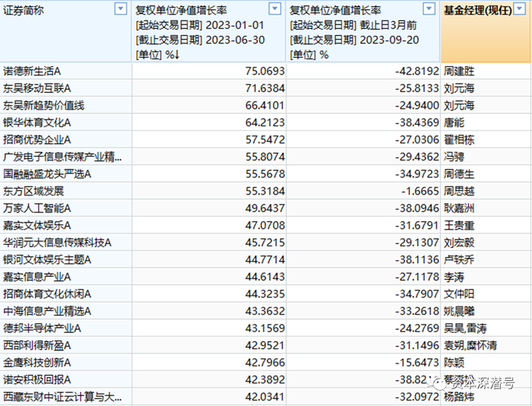Select fund name 嘉实文体娱乐A
Screen dimensions: 532x406
coord(37,225)
